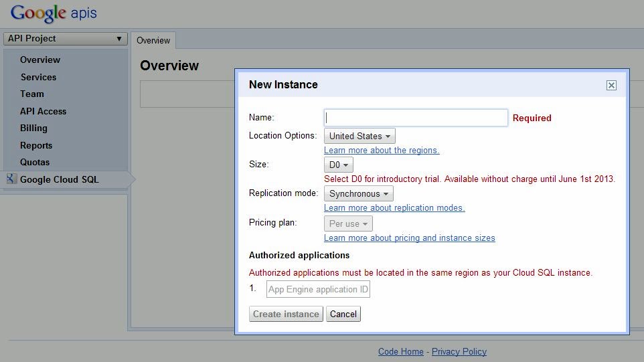Click the App Engine application ID field

[x=318, y=289]
